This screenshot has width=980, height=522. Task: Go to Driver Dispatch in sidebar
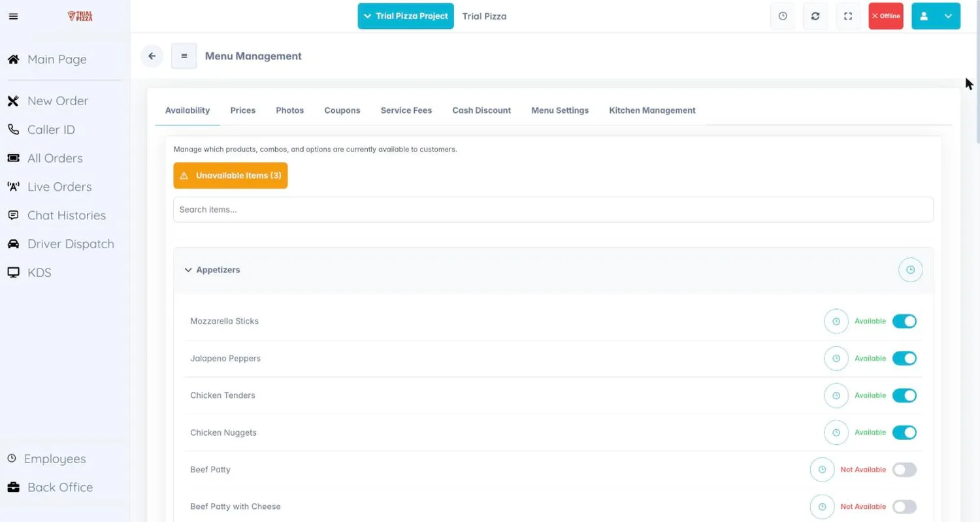[x=61, y=244]
